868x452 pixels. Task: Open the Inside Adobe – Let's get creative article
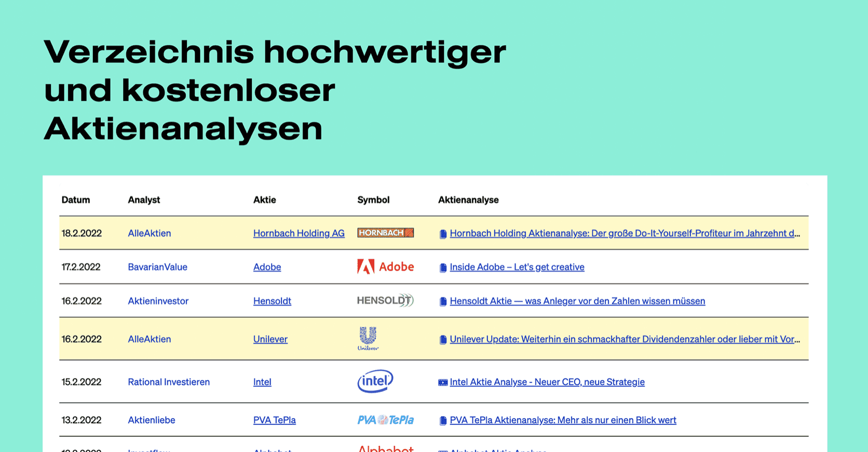[x=517, y=267]
